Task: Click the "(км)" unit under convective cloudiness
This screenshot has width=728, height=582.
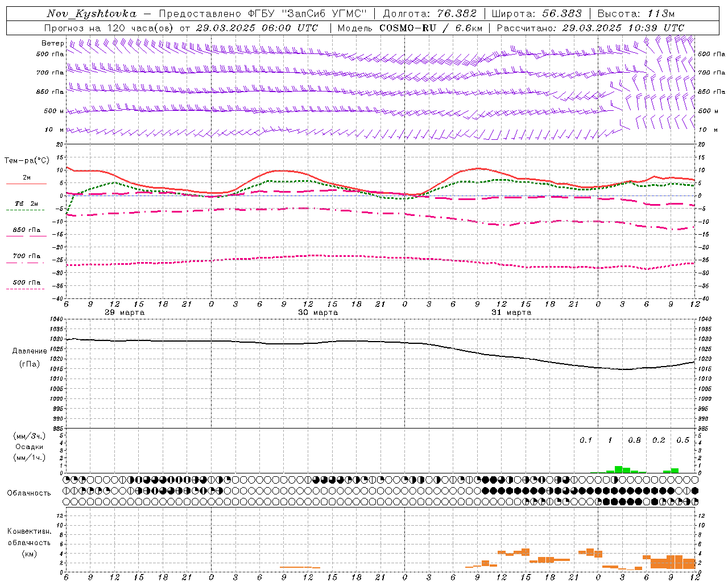Action: [29, 553]
